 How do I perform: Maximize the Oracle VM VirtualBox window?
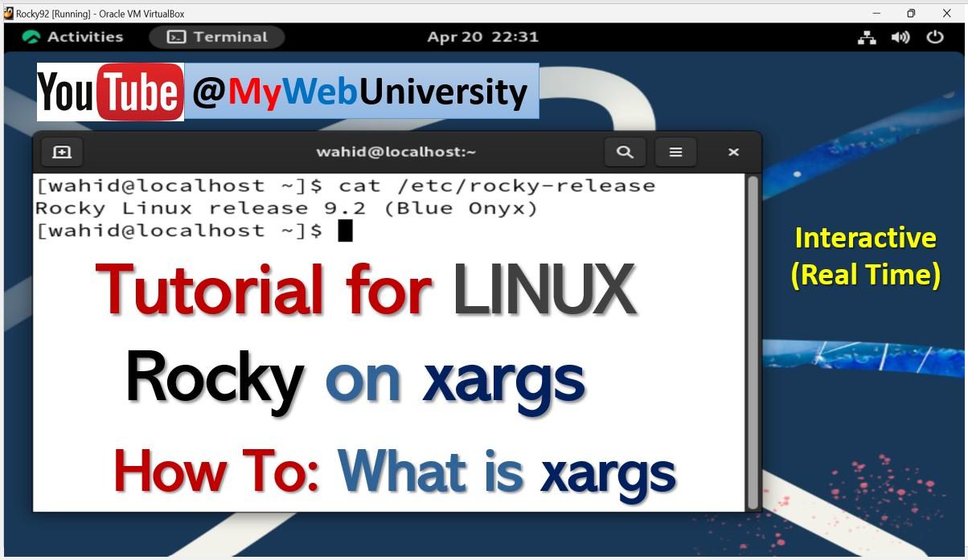[x=911, y=13]
